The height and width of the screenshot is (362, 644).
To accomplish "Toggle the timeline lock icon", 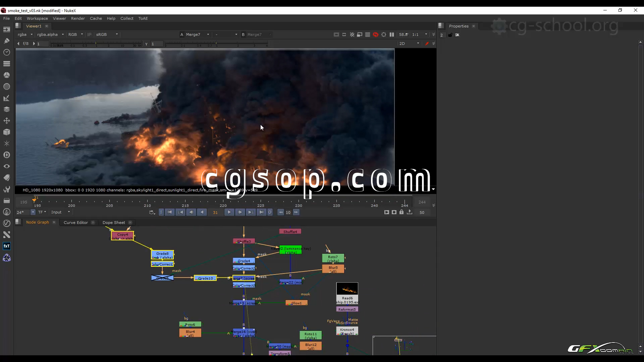I will [401, 212].
